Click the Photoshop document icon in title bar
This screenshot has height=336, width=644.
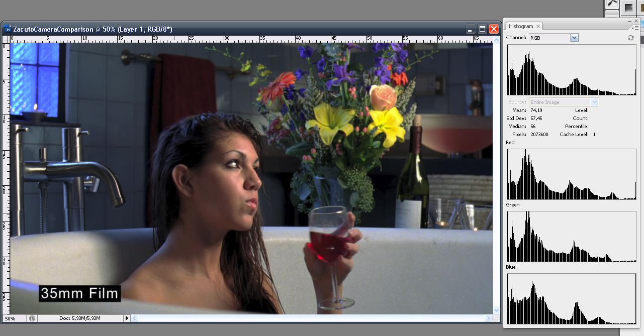8,29
